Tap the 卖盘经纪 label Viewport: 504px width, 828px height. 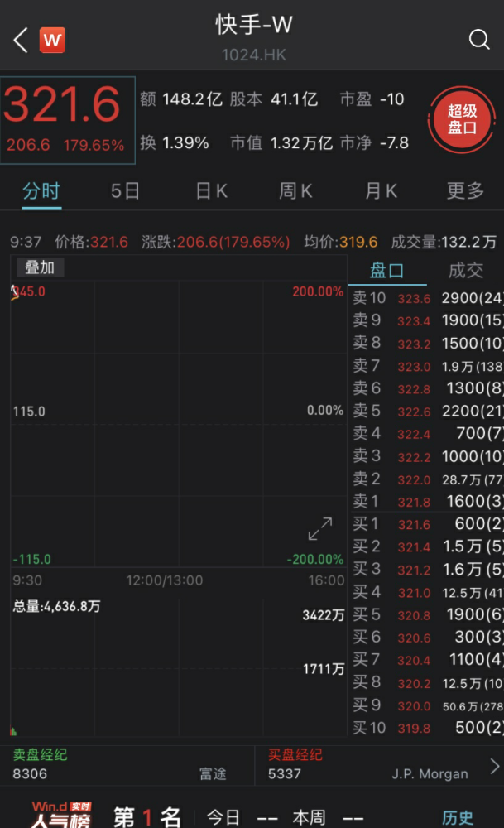tap(40, 754)
